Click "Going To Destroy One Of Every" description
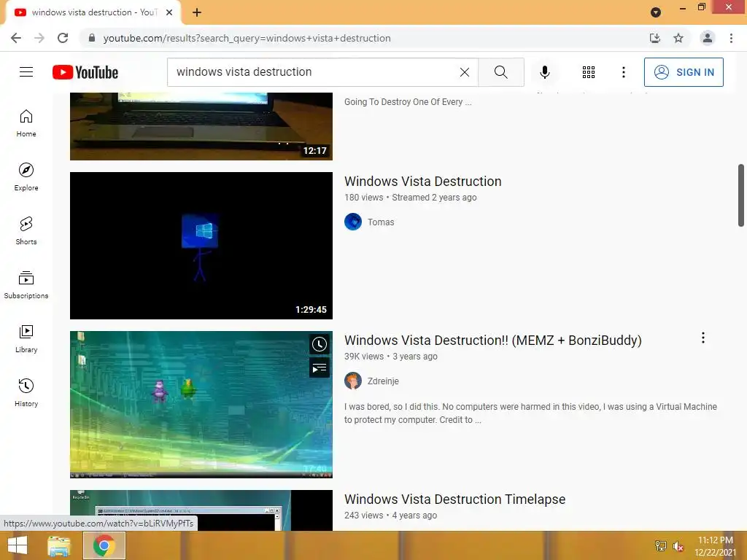Screen dimensions: 747x560 [x=408, y=102]
